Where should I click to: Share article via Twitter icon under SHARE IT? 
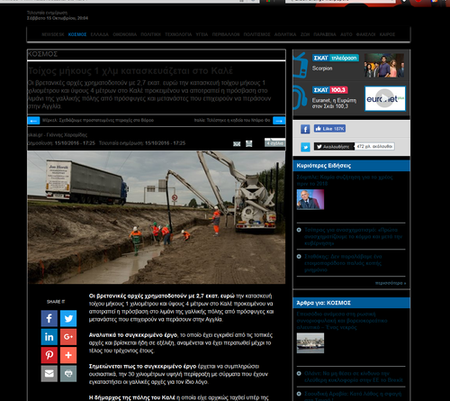tap(68, 318)
